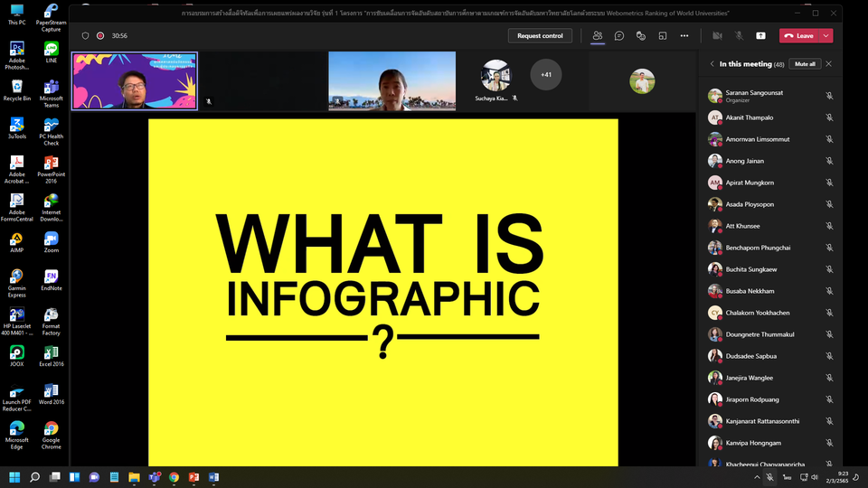
Task: Select Jiraporn Rodpuang in participant list
Action: (770, 399)
